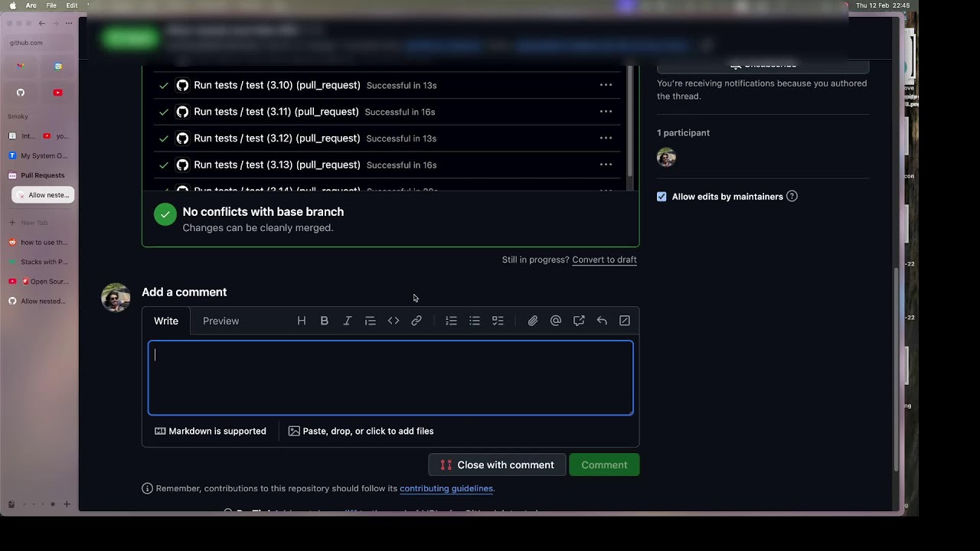Open 'Stacks with P...' sidebar tab
This screenshot has width=980, height=551.
(x=42, y=262)
